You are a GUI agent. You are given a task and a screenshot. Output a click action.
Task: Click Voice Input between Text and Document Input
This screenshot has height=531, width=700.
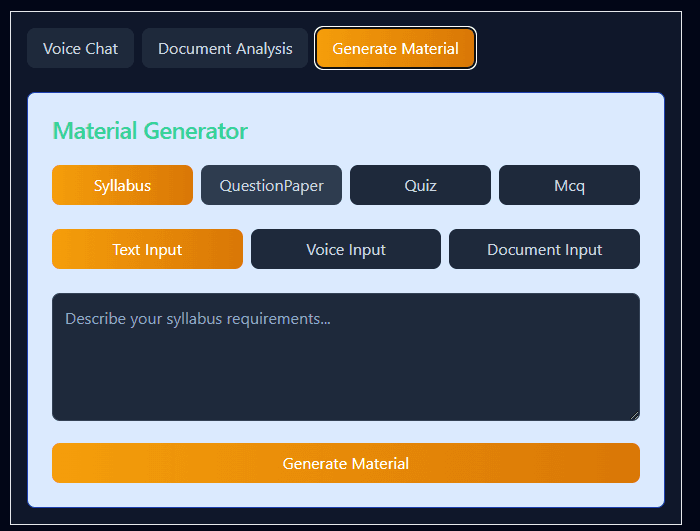[x=345, y=249]
